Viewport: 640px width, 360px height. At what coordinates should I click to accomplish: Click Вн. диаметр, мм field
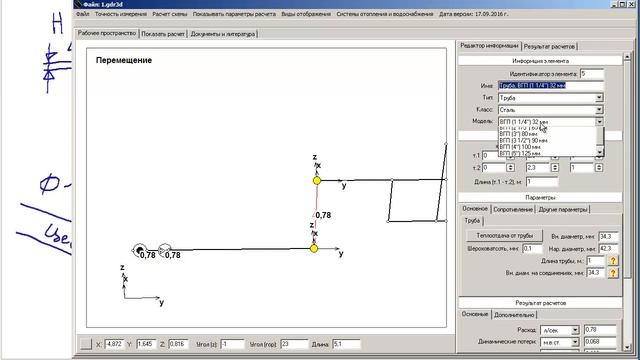click(x=608, y=236)
